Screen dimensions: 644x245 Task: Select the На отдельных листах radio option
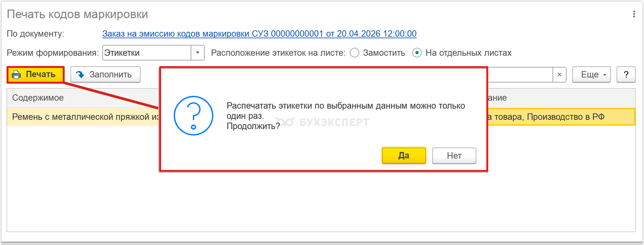tap(417, 53)
